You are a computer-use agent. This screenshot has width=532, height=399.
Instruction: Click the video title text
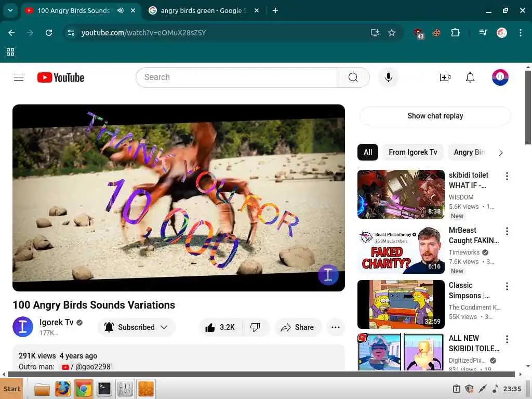click(x=94, y=305)
